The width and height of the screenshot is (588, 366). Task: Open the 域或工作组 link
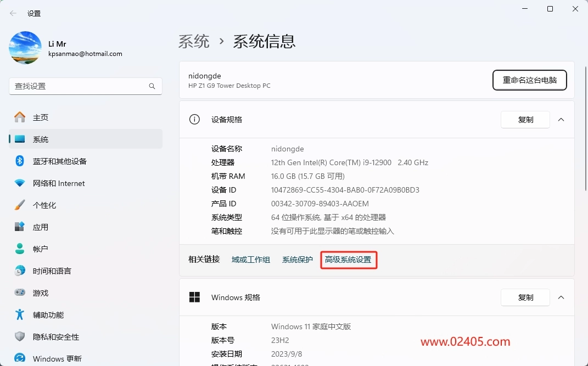click(251, 260)
